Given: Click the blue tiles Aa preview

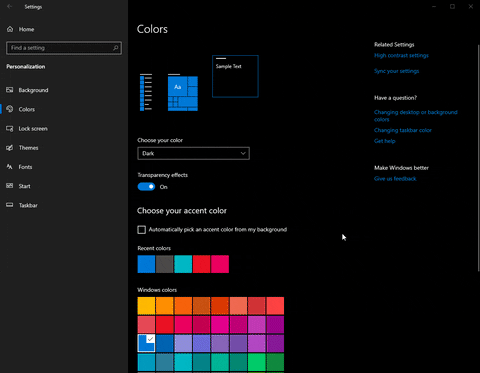Looking at the screenshot, I should point(183,93).
